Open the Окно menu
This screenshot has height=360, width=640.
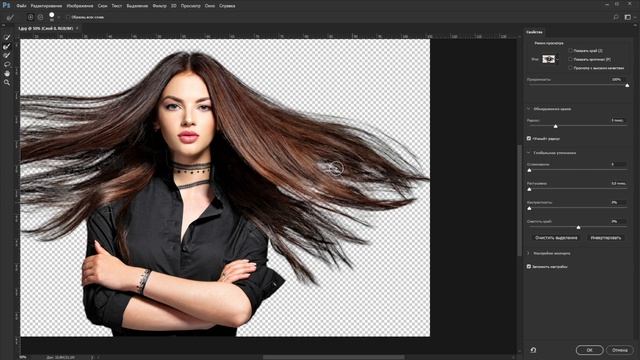coord(210,6)
